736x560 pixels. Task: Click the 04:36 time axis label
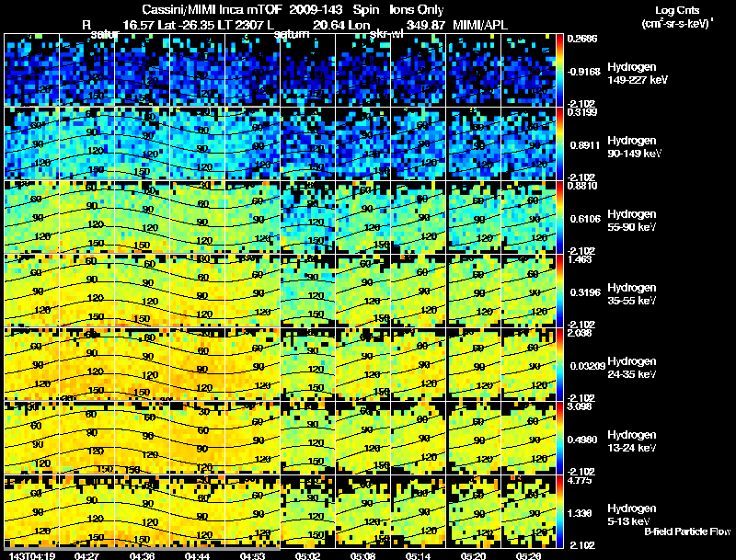click(142, 555)
